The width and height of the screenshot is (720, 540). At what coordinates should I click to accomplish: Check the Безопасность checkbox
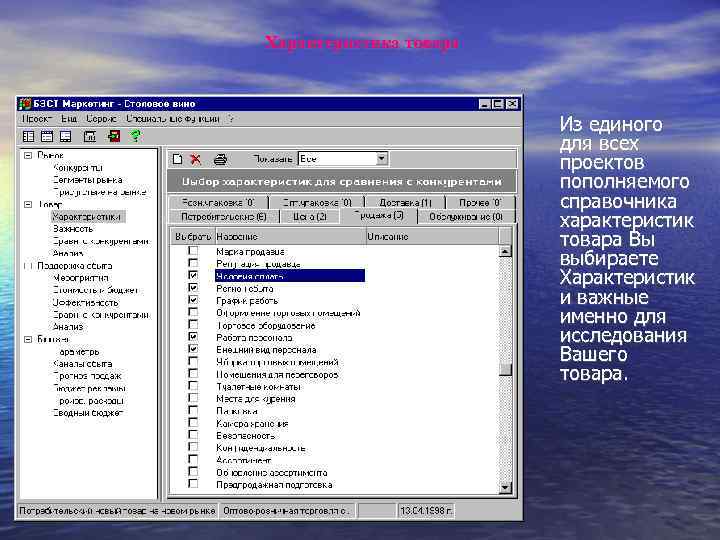coord(193,435)
